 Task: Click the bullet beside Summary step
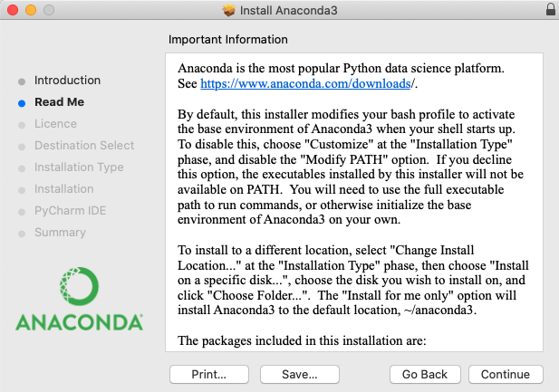[22, 234]
